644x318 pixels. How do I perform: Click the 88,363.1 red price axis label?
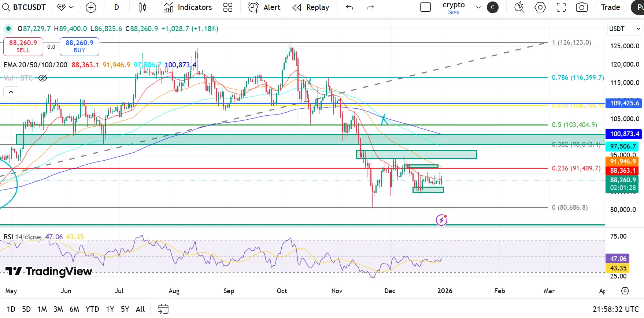[623, 171]
